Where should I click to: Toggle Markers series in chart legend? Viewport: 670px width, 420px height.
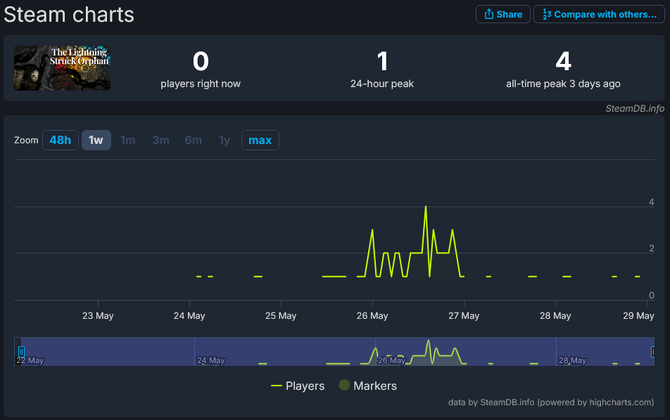click(x=367, y=385)
